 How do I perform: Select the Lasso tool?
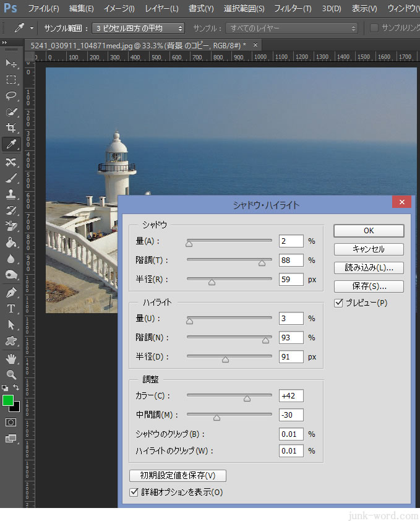tap(11, 96)
